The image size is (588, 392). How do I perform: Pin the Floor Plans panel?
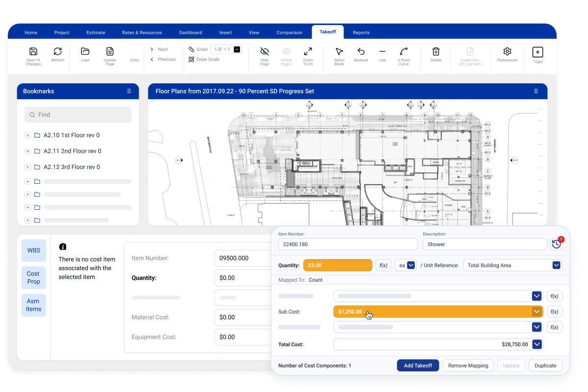click(x=536, y=91)
